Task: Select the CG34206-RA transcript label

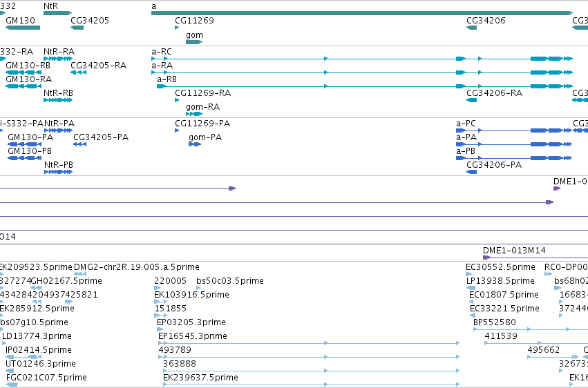Action: coord(494,93)
